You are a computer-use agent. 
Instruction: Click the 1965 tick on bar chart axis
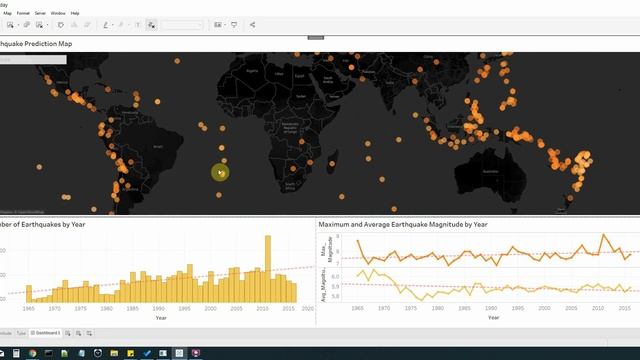click(x=28, y=309)
